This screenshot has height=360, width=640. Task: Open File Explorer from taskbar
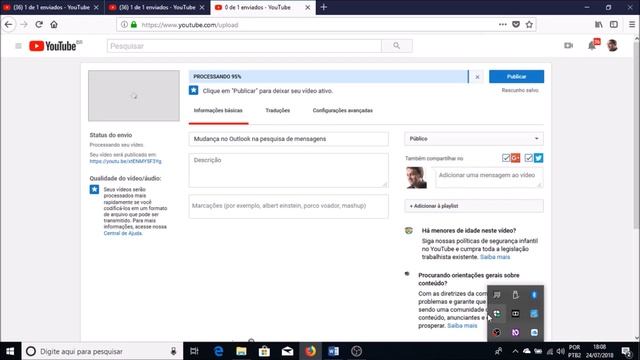[x=241, y=351]
